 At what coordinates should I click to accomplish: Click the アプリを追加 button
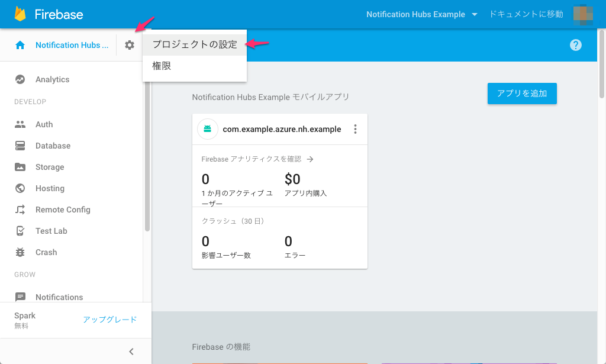[522, 93]
